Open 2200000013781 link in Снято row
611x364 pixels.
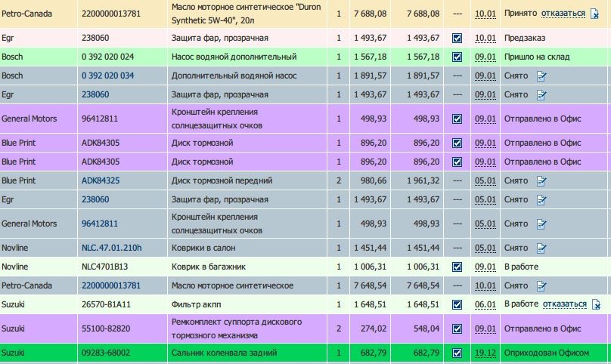(x=111, y=285)
